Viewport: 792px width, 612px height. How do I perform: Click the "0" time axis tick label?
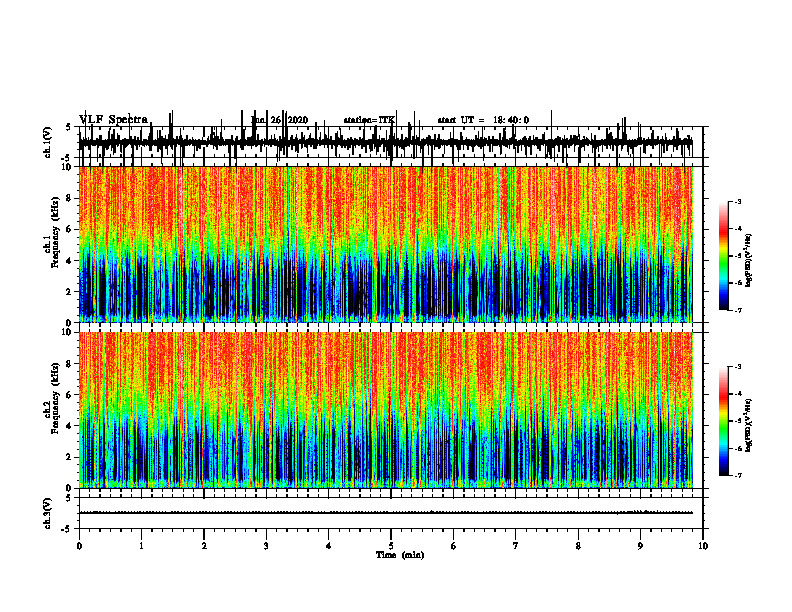[79, 546]
